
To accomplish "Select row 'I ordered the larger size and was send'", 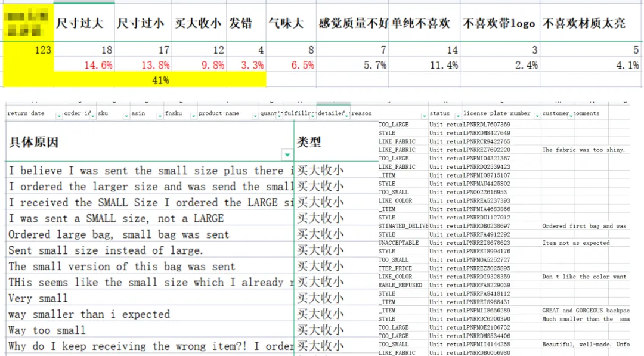I will pos(150,187).
